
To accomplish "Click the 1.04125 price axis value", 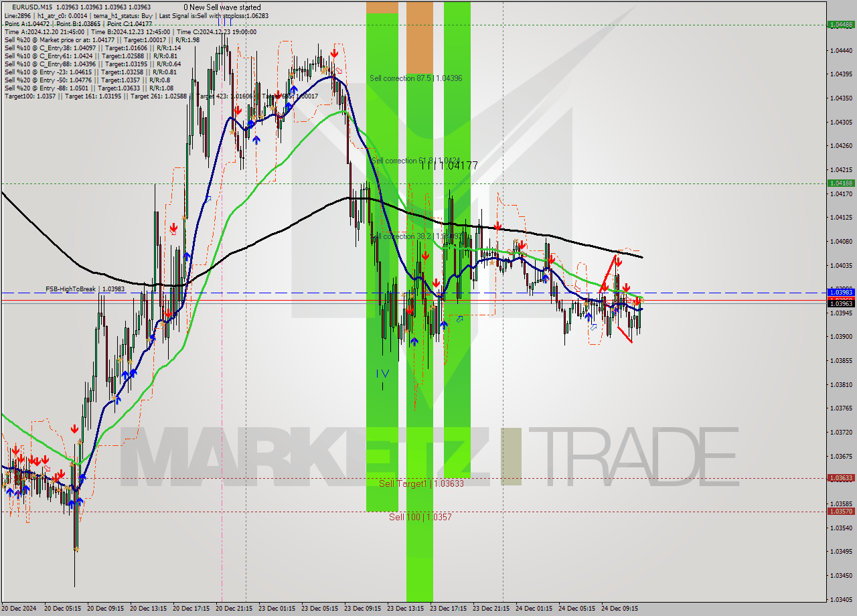I will coord(841,217).
